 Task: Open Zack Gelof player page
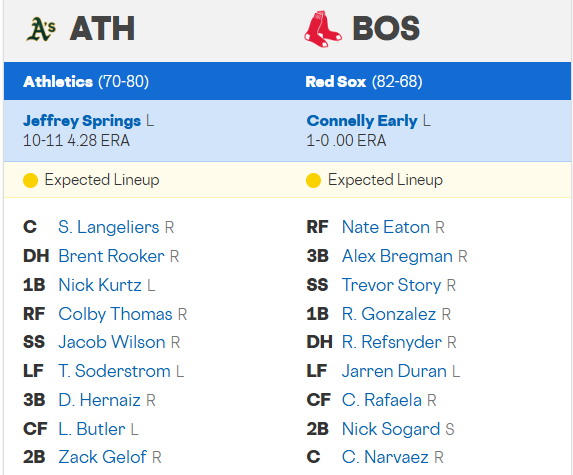click(x=103, y=457)
